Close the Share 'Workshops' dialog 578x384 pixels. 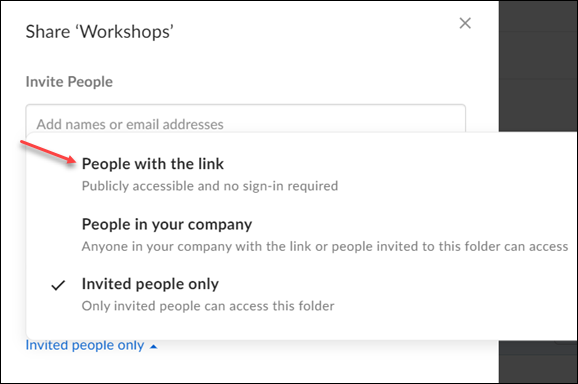coord(465,23)
